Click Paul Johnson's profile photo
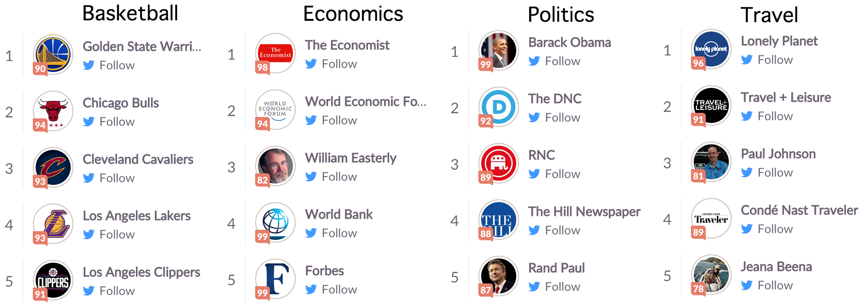Screen dimensions: 868x307 click(711, 162)
